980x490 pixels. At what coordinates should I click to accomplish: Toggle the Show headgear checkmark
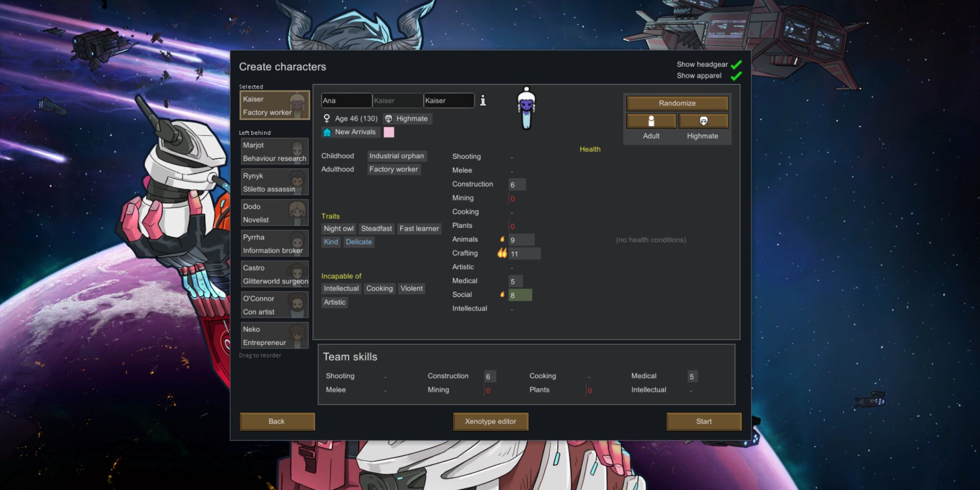736,65
